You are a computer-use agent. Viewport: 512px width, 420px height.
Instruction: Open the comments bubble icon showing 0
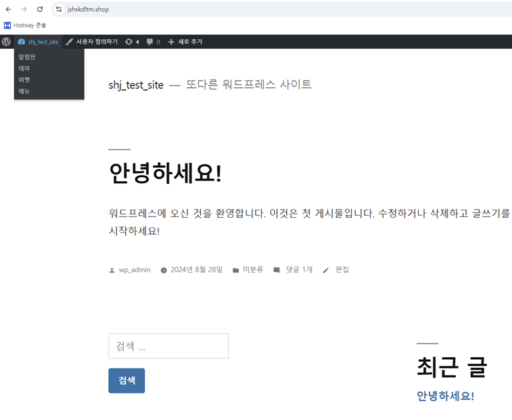154,42
